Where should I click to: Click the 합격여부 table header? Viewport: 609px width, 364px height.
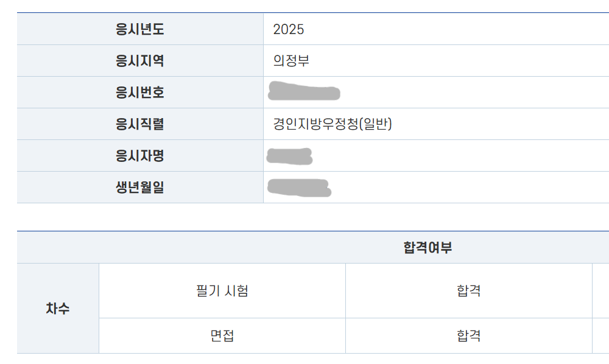(428, 248)
